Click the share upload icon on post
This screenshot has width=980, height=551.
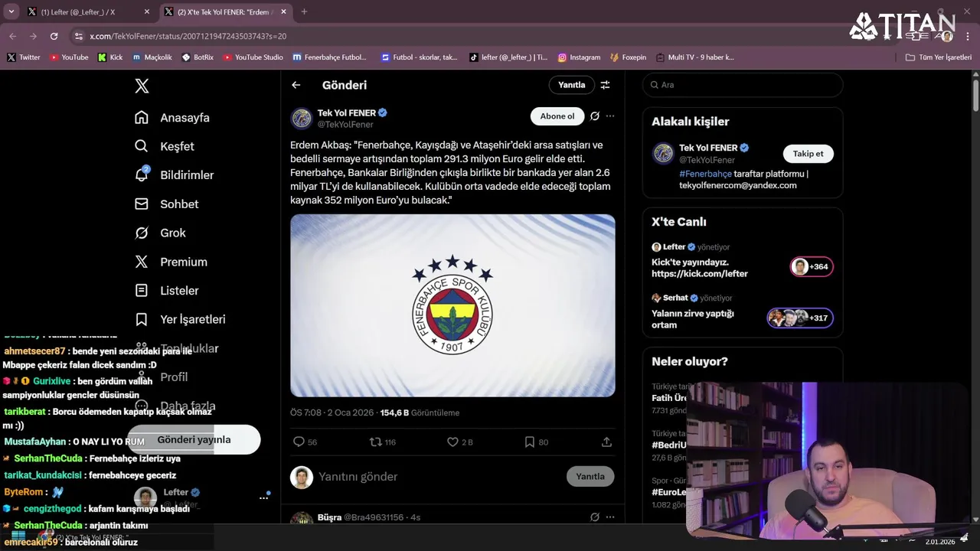click(x=606, y=442)
